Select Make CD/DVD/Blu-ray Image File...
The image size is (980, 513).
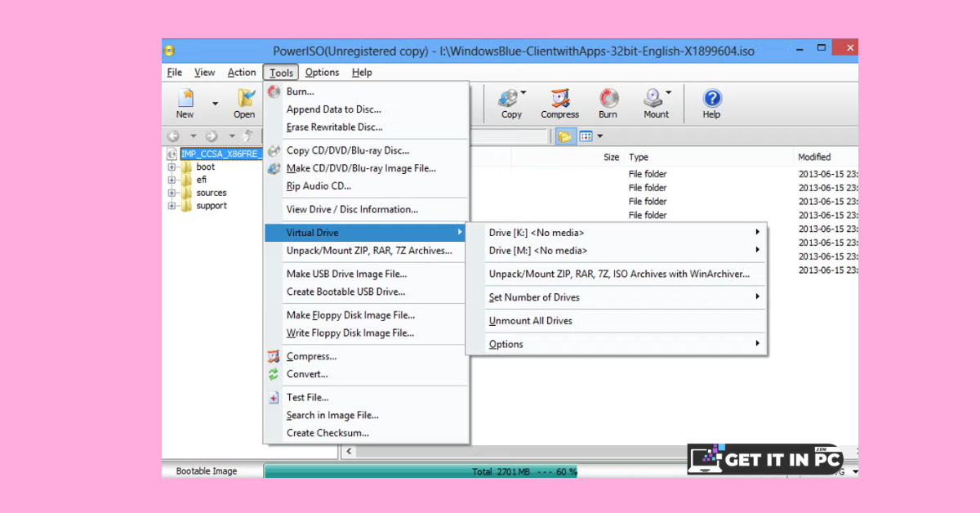tap(366, 168)
